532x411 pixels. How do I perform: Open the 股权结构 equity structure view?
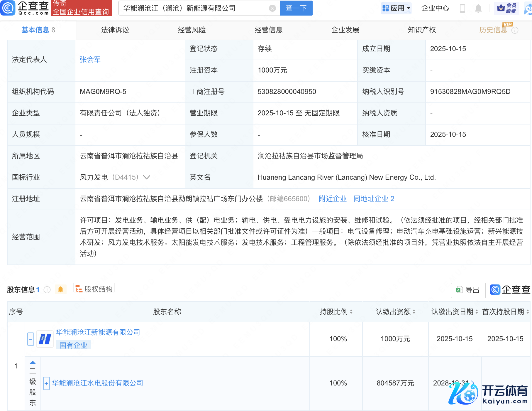pos(94,289)
